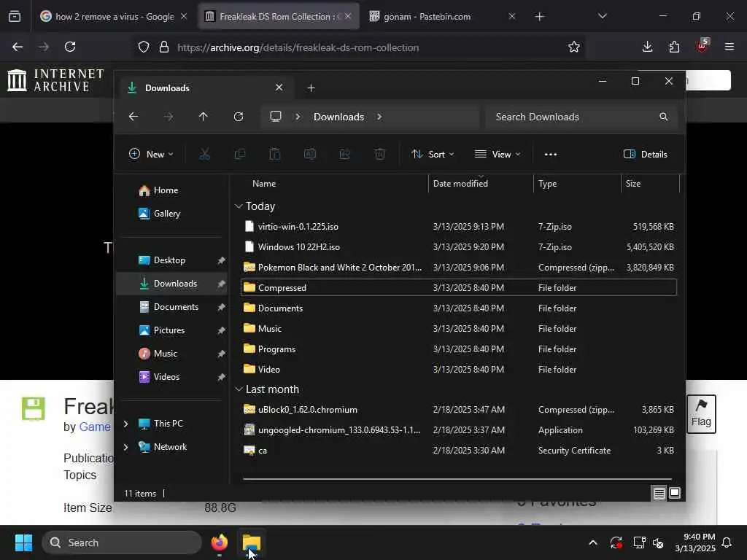747x560 pixels.
Task: Switch to gonam Pastebin.com tab
Action: coord(441,16)
